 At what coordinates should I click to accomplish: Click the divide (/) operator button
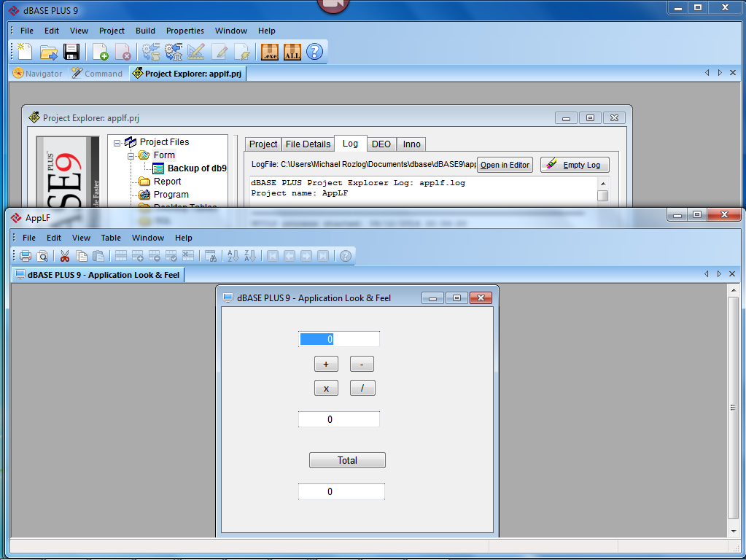pos(362,388)
